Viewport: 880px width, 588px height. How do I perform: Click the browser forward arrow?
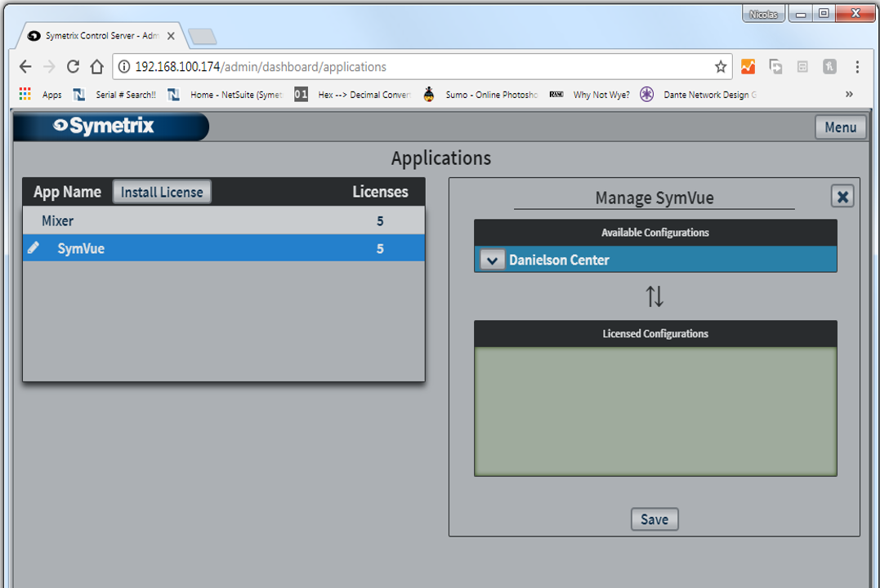[x=49, y=67]
